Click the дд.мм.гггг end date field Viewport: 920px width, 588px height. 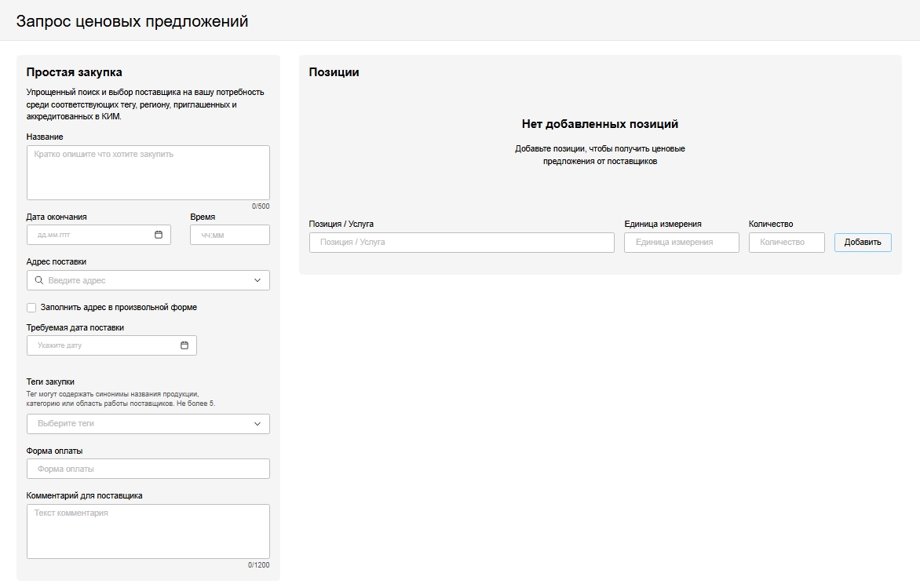(x=90, y=235)
